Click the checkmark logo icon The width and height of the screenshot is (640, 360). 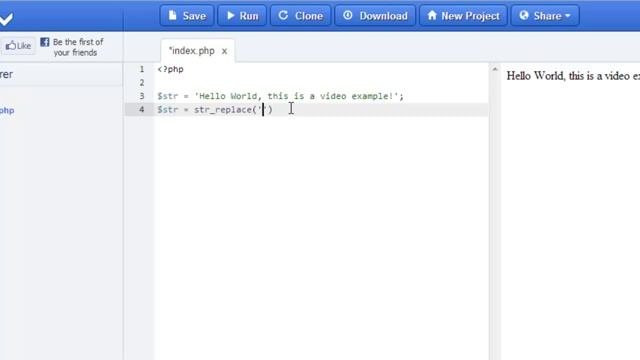coord(6,19)
